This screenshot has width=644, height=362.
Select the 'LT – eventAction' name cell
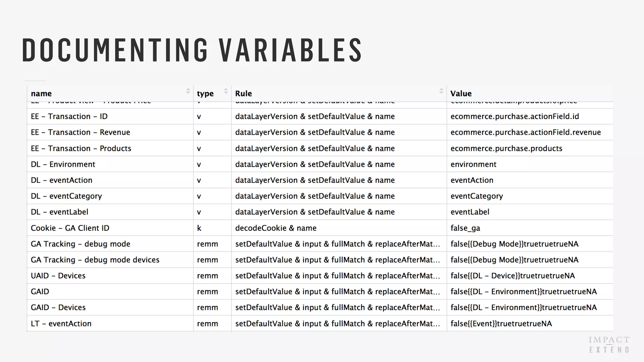point(110,324)
